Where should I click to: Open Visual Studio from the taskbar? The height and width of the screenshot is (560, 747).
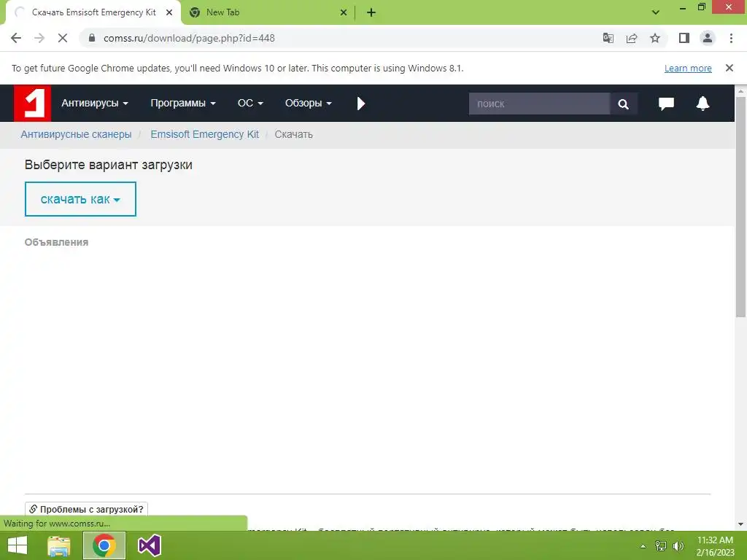pos(150,545)
